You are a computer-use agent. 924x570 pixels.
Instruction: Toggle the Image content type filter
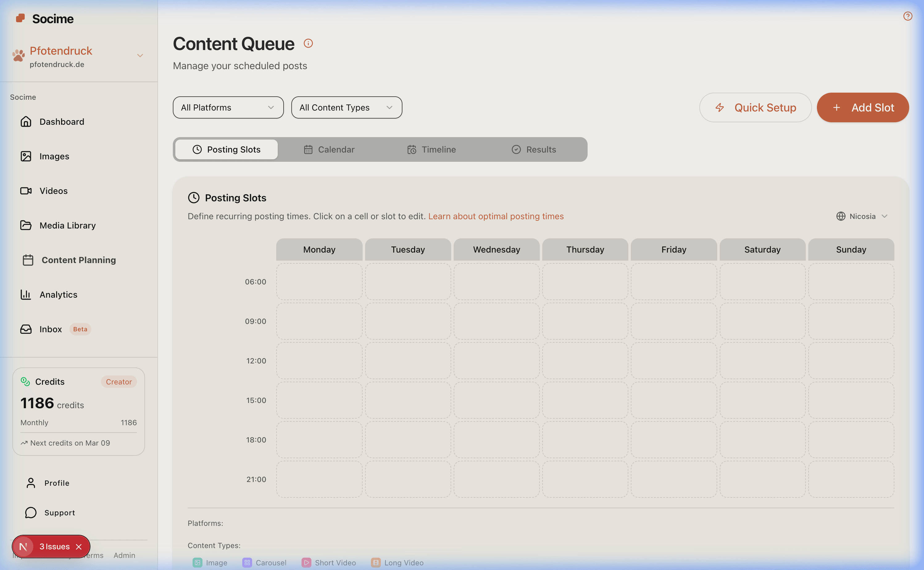tap(210, 563)
